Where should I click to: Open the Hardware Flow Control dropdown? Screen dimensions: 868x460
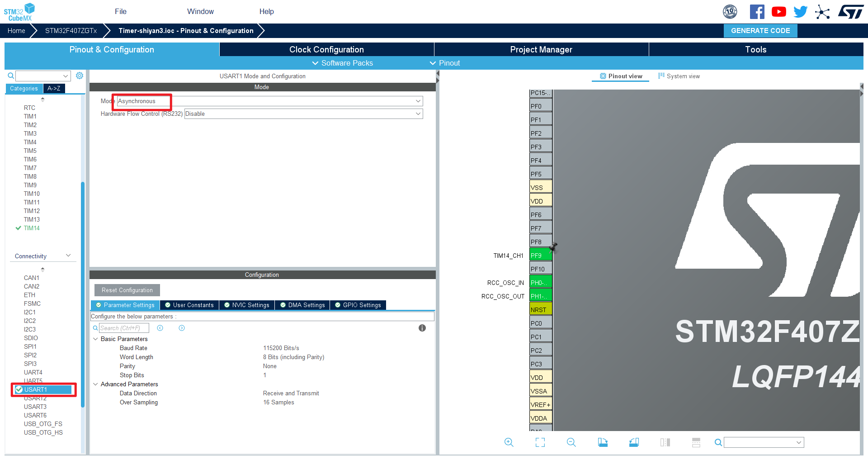pos(303,114)
